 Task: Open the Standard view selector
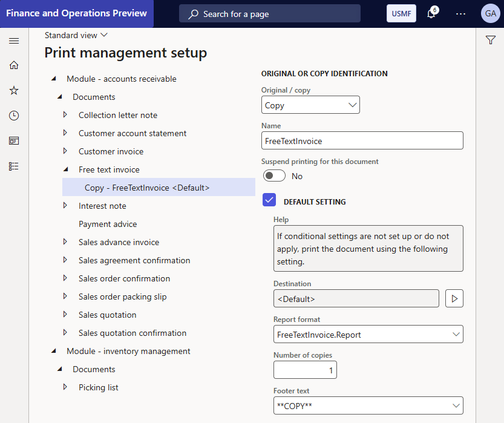coord(76,36)
